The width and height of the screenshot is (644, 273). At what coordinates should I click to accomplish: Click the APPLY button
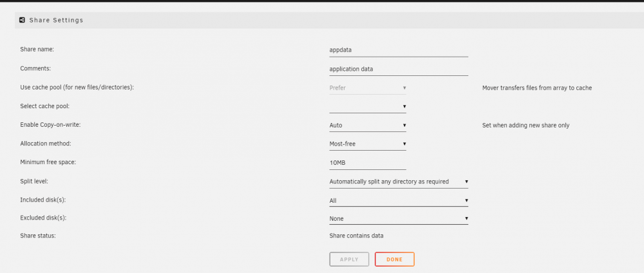pyautogui.click(x=349, y=259)
